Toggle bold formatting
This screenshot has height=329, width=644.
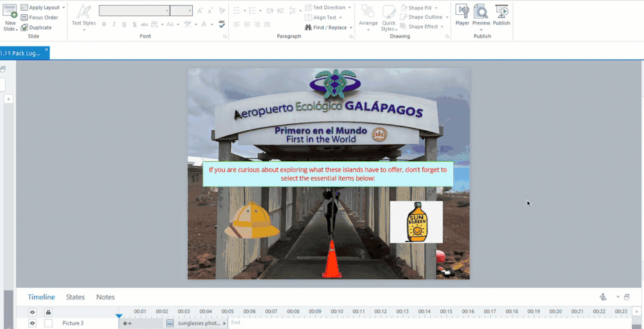[104, 25]
